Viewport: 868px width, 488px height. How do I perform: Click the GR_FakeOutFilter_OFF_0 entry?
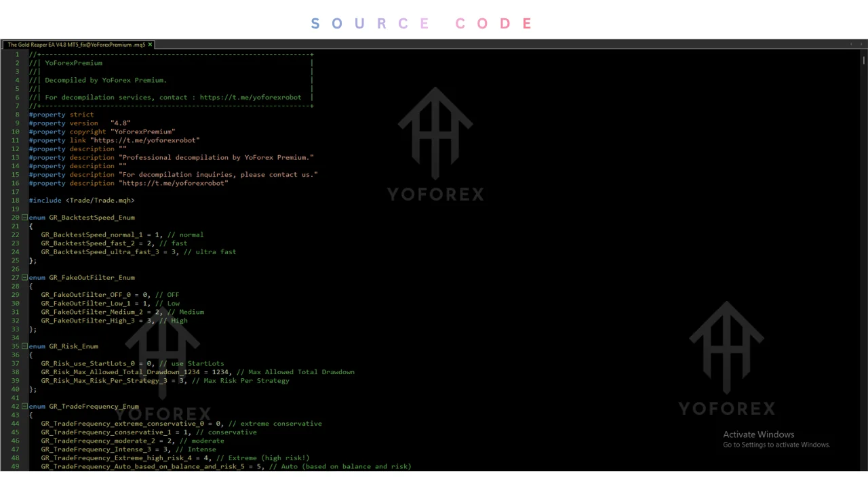pyautogui.click(x=85, y=295)
